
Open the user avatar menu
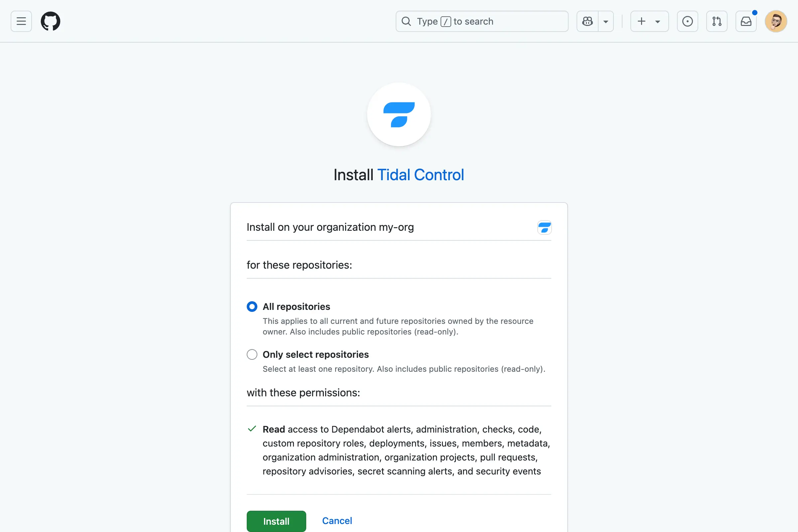(x=776, y=21)
